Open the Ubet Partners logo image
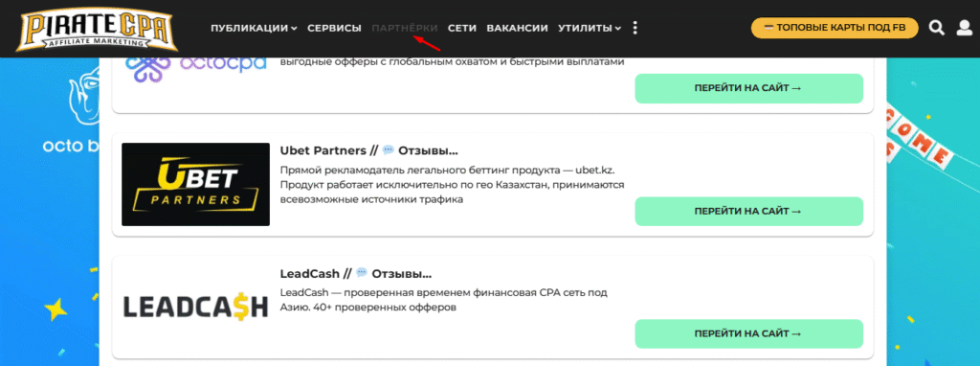980x366 pixels. 195,185
